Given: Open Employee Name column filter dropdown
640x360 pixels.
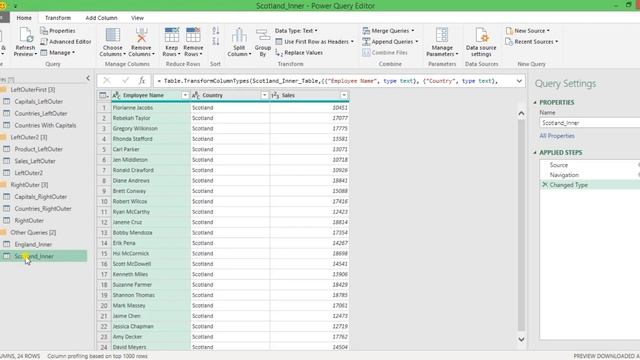Looking at the screenshot, I should (185, 96).
